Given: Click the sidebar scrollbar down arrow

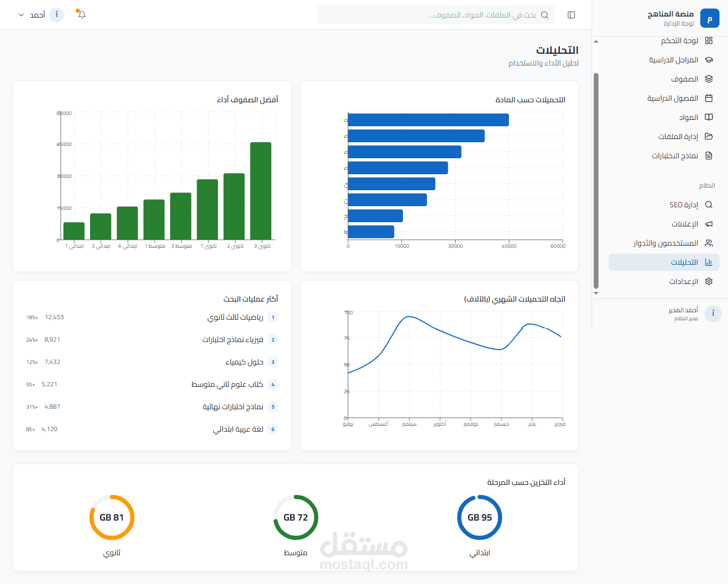Looking at the screenshot, I should pyautogui.click(x=596, y=293).
